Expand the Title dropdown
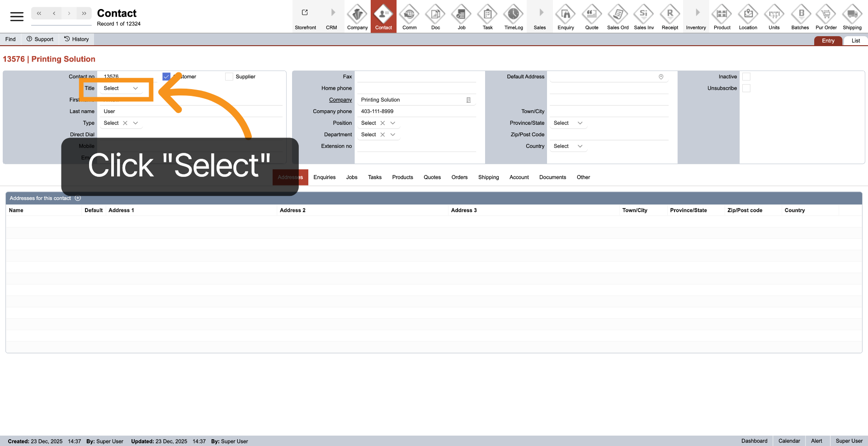This screenshot has width=868, height=446. (121, 89)
